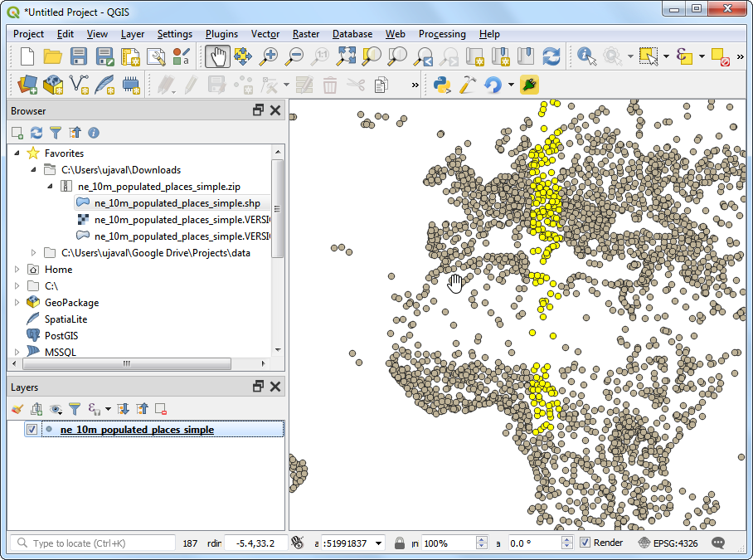Open the Python Console from toolbar
Screen dimensions: 753x560
pyautogui.click(x=443, y=85)
